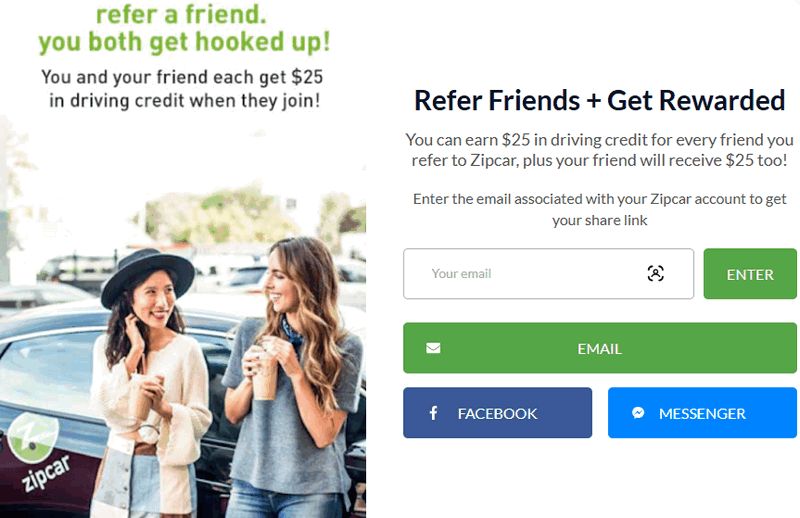Click the "You can earn $25" description paragraph

coord(599,150)
